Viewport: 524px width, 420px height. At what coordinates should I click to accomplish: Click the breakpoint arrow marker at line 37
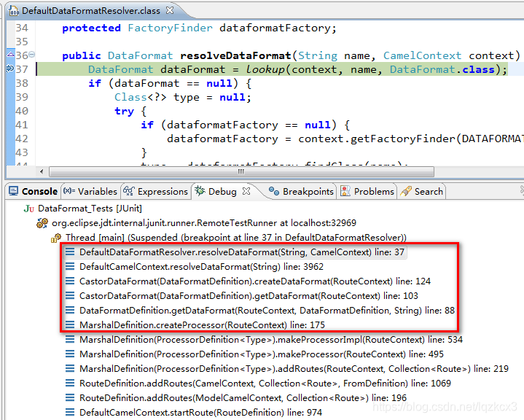pos(10,69)
